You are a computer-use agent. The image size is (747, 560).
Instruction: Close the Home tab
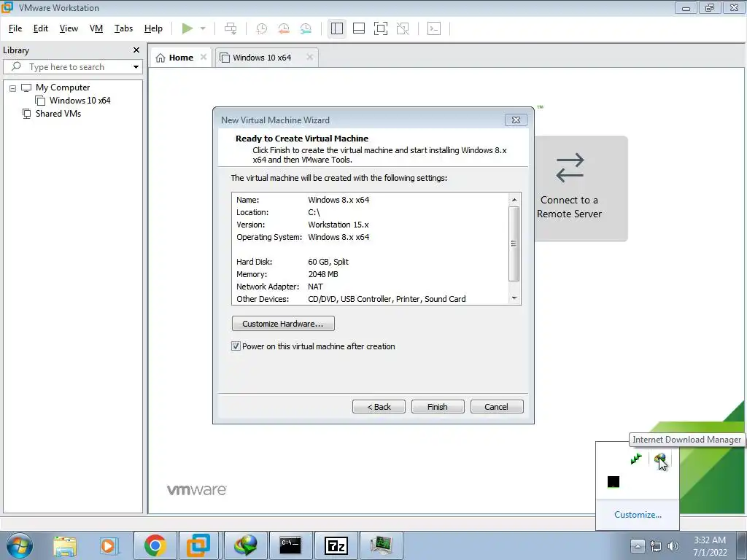(204, 57)
